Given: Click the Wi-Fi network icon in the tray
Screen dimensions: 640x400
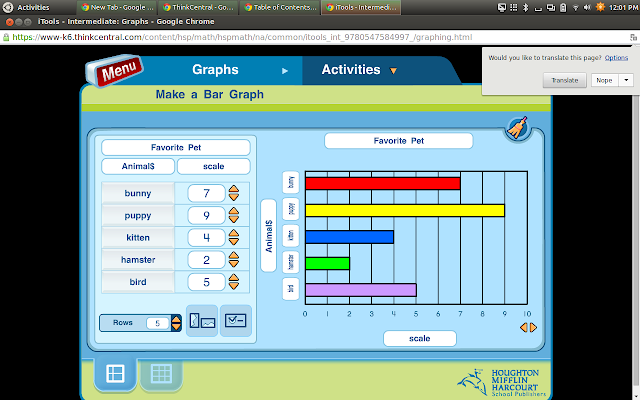Looking at the screenshot, I should point(576,7).
